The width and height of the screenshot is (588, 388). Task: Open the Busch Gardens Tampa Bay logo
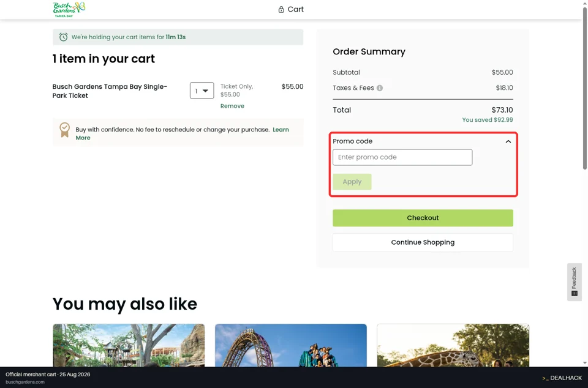[69, 9]
